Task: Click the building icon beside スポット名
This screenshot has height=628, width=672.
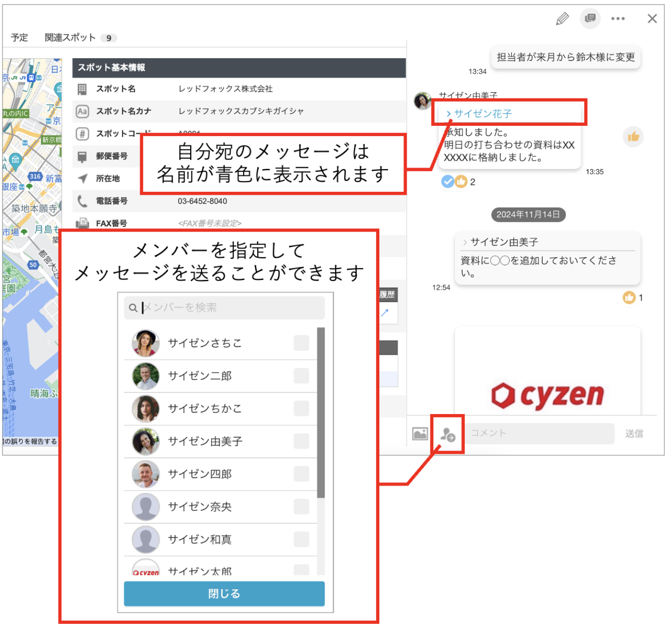Action: (82, 89)
